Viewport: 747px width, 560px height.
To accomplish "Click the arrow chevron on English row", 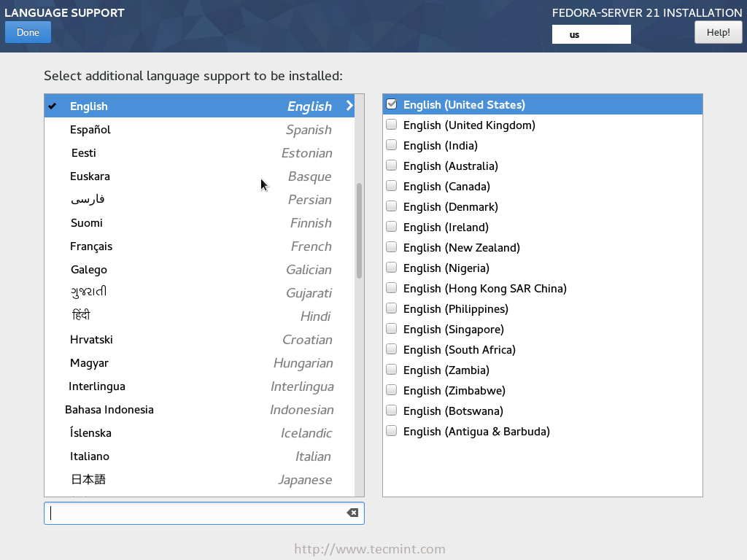I will (349, 106).
